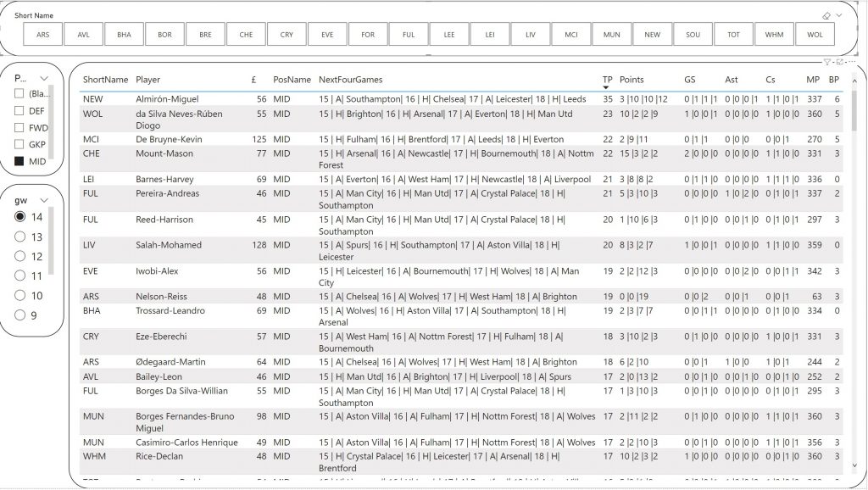Open more options ellipsis above the table
The image size is (868, 490).
(851, 62)
